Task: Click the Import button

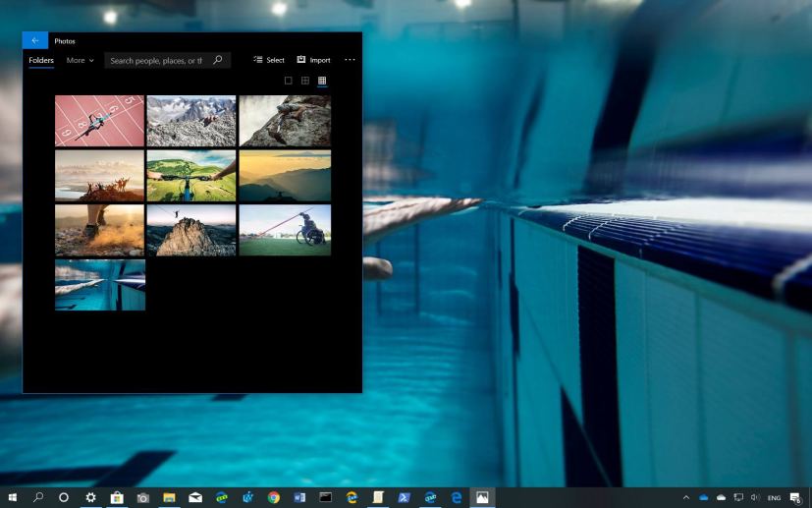Action: pos(314,60)
